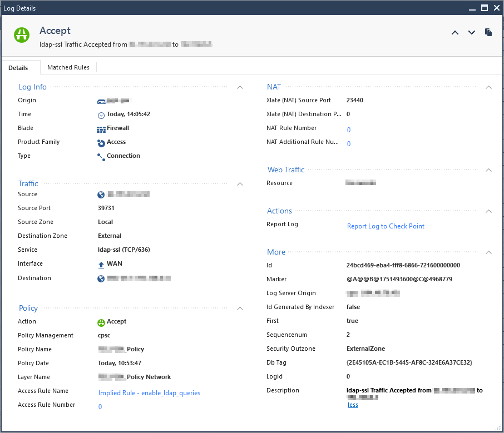The image size is (504, 433).
Task: Collapse the NAT section
Action: 488,87
